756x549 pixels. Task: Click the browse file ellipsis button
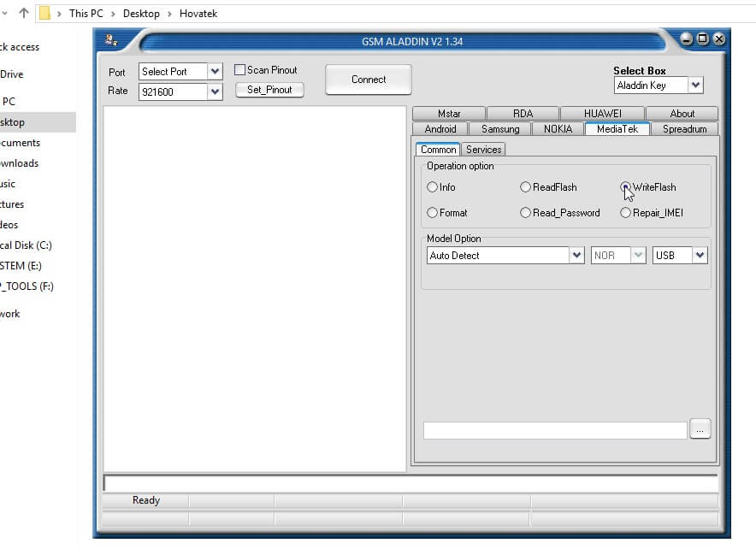coord(700,429)
